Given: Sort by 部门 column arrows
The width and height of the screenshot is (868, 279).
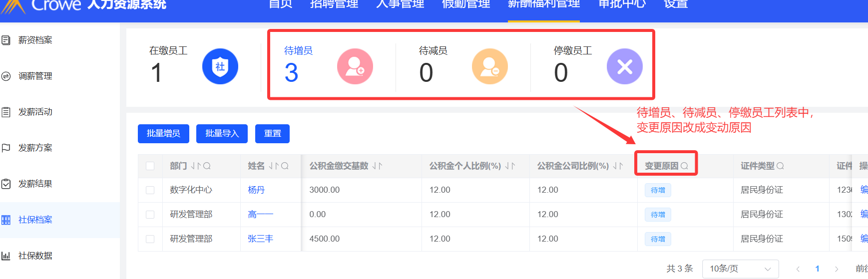Looking at the screenshot, I should click(196, 166).
